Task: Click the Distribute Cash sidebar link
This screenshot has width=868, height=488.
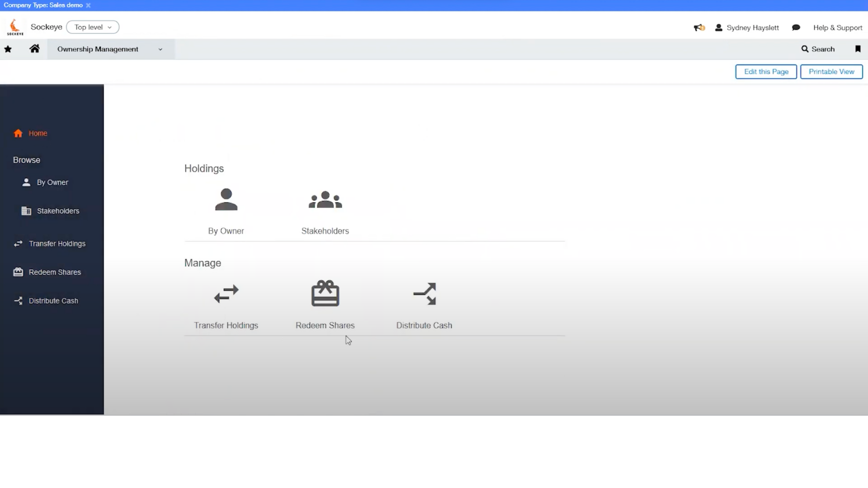Action: [x=54, y=300]
